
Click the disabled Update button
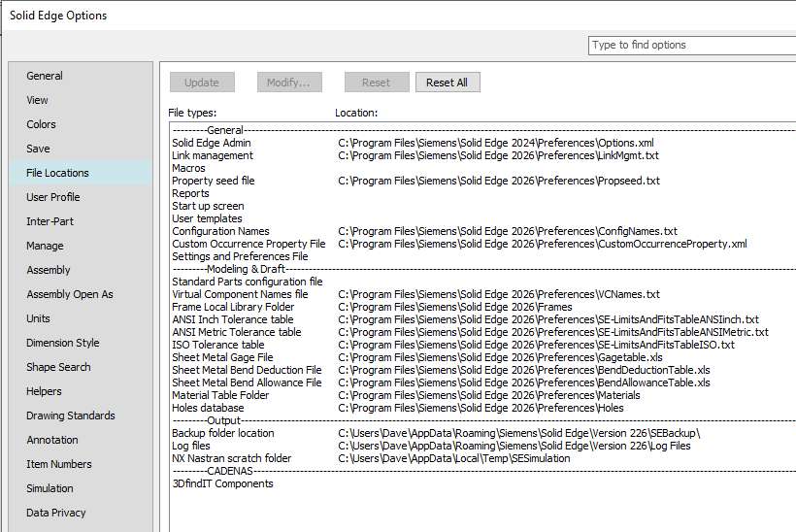[x=202, y=83]
